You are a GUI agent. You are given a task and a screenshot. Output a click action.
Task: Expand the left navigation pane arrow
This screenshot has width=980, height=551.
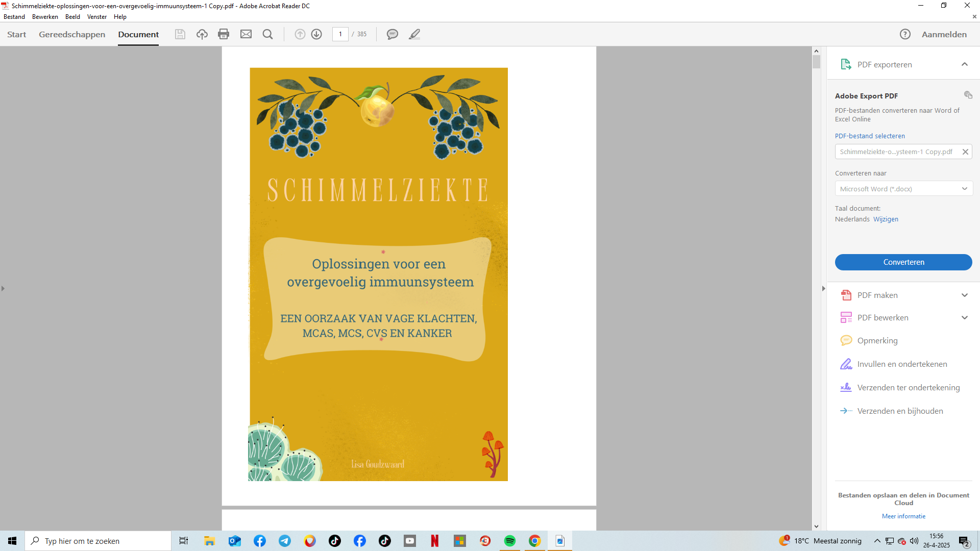pos(3,289)
